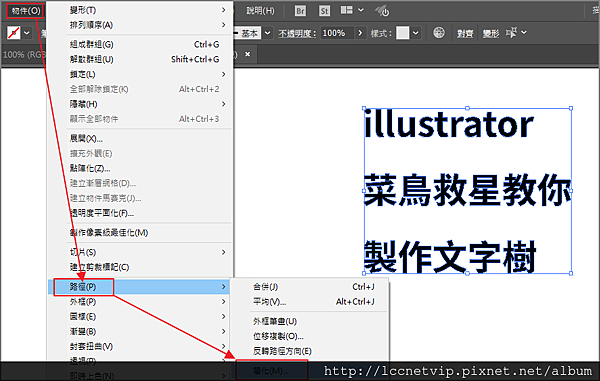This screenshot has height=381, width=600.
Task: Open the graphic style swatch
Action: [403, 33]
